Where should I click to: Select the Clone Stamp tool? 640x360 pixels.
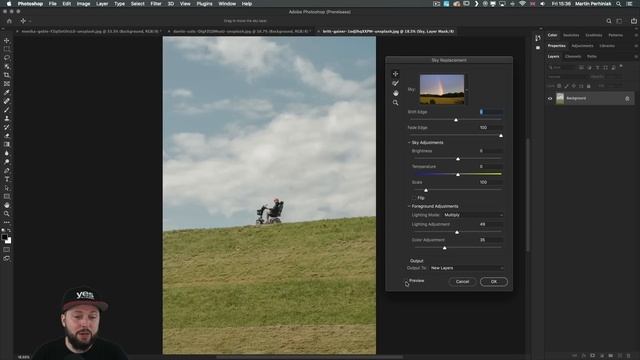pos(7,118)
